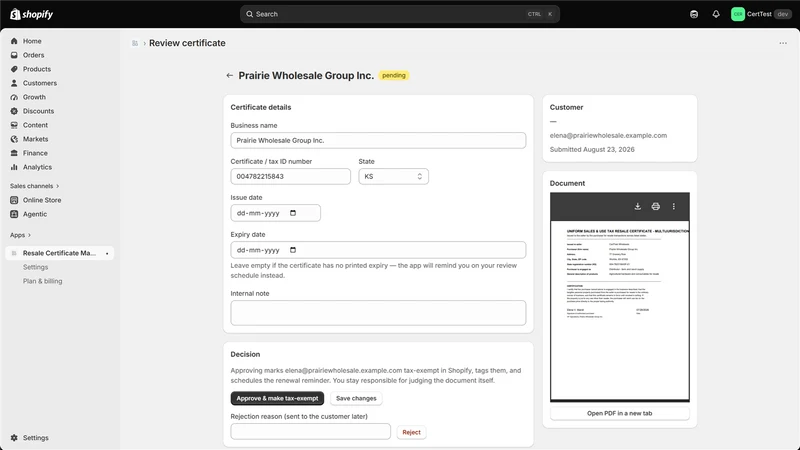The width and height of the screenshot is (800, 450).
Task: Click the Rejection reason input
Action: point(310,432)
